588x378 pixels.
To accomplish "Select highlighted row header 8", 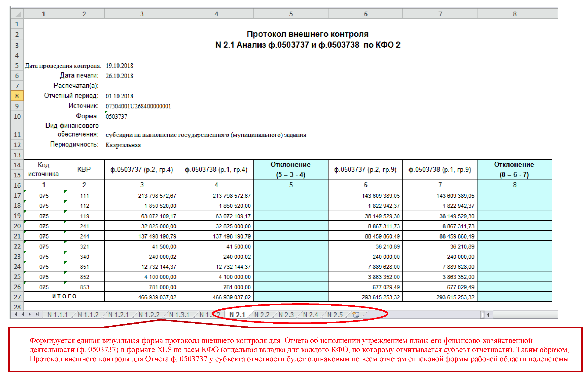I will 17,96.
